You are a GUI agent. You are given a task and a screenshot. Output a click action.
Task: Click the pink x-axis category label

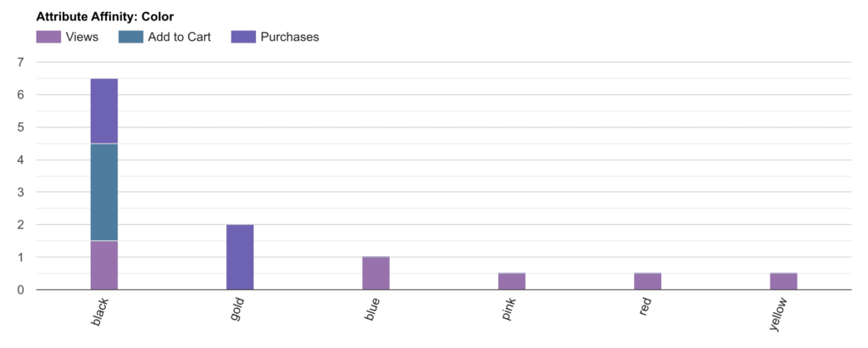coord(510,310)
